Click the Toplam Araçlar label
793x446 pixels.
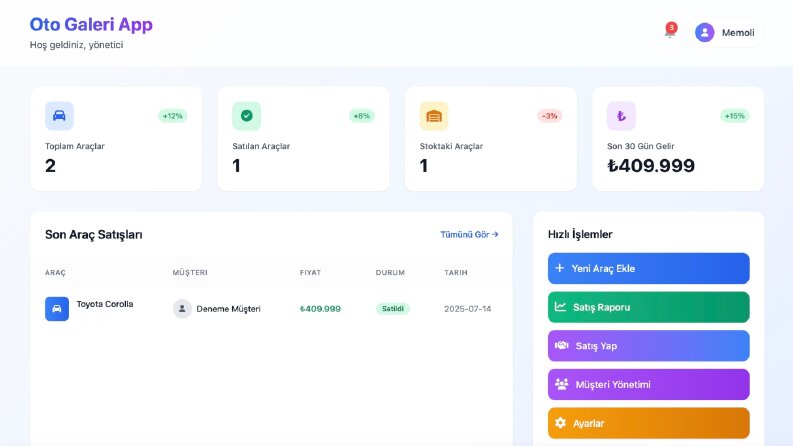click(75, 146)
